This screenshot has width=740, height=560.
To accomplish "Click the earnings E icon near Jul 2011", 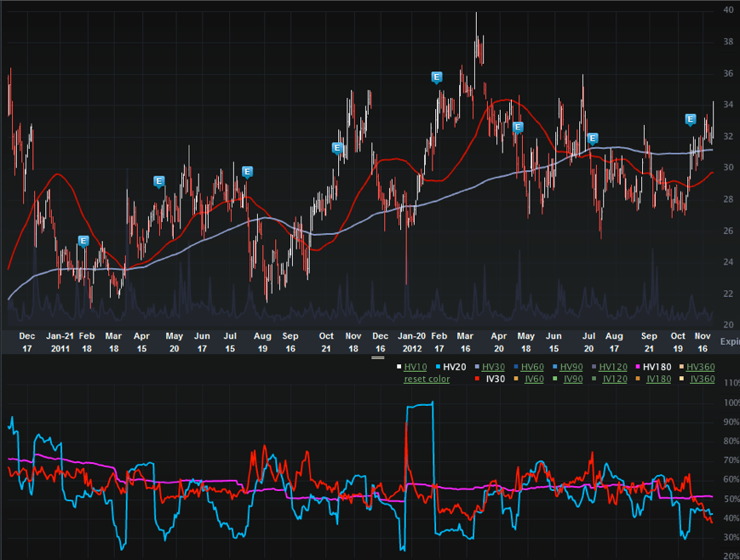I will coord(247,171).
